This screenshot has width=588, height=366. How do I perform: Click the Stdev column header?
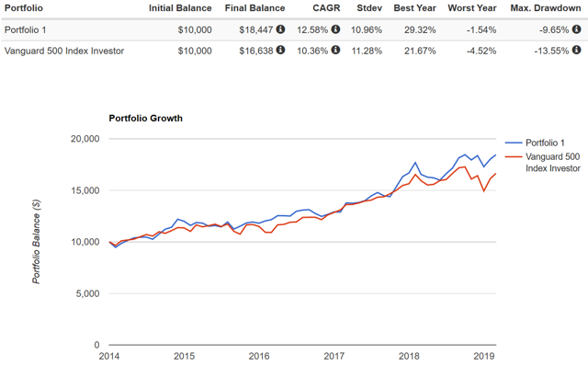[x=369, y=8]
